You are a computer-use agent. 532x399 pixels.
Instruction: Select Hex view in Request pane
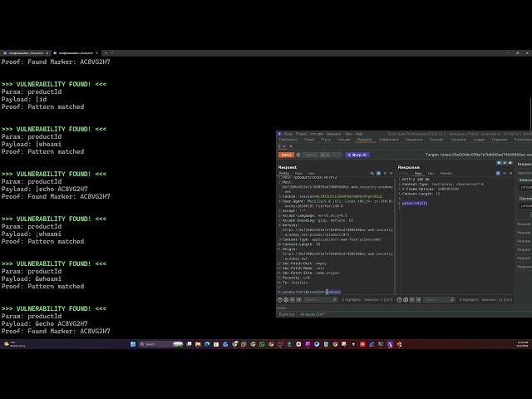(x=312, y=174)
